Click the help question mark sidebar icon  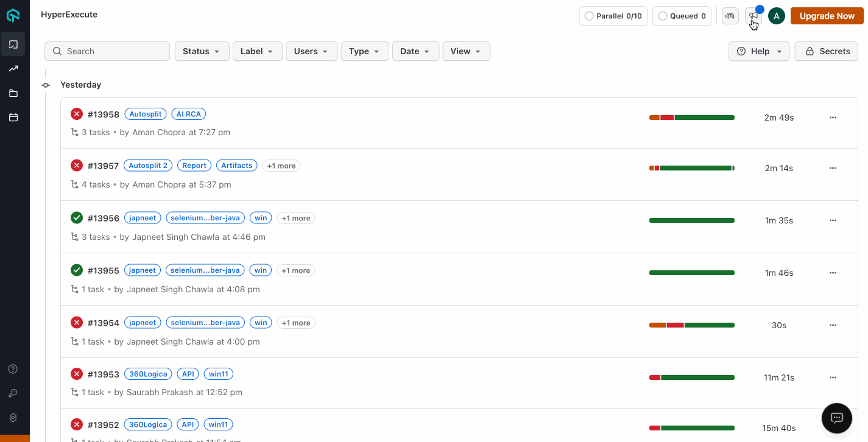(13, 369)
